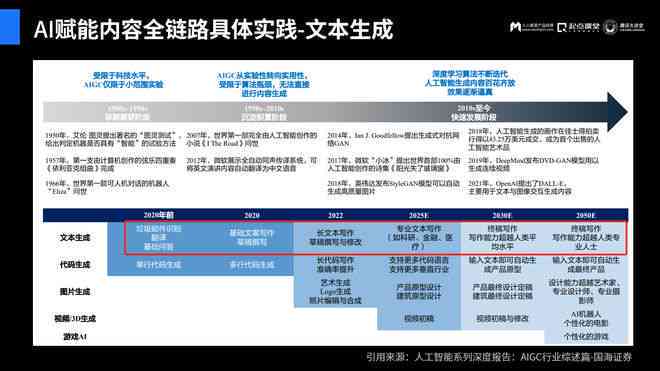Click the "长代码写作" cell under 2022
660x371 pixels.
[x=335, y=264]
